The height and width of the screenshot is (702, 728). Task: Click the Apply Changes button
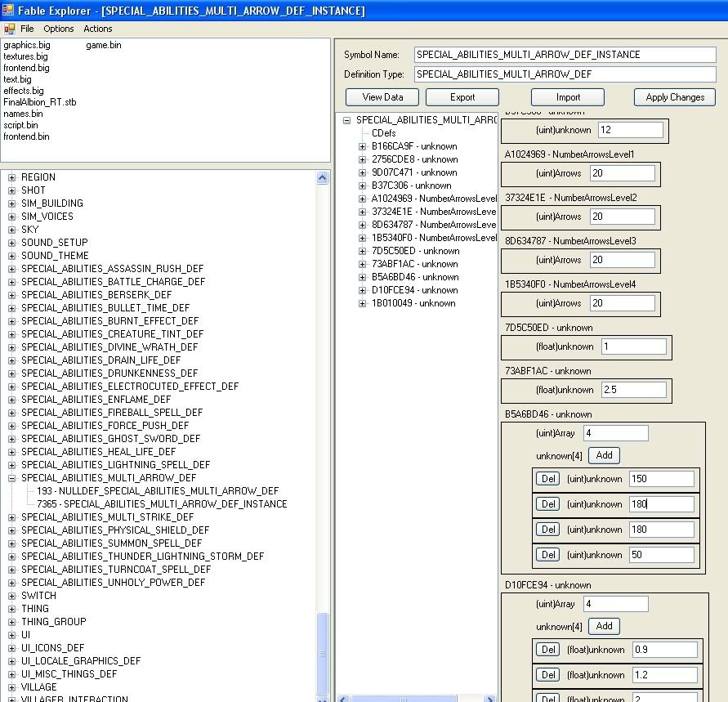point(675,97)
